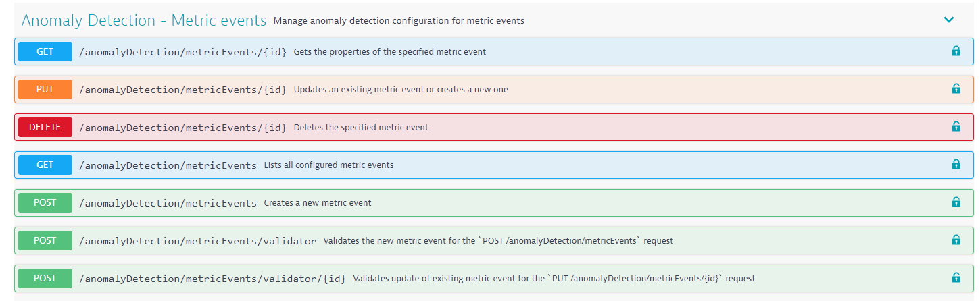Viewport: 980px width, 301px height.
Task: Expand the red DELETE operation button
Action: click(45, 127)
